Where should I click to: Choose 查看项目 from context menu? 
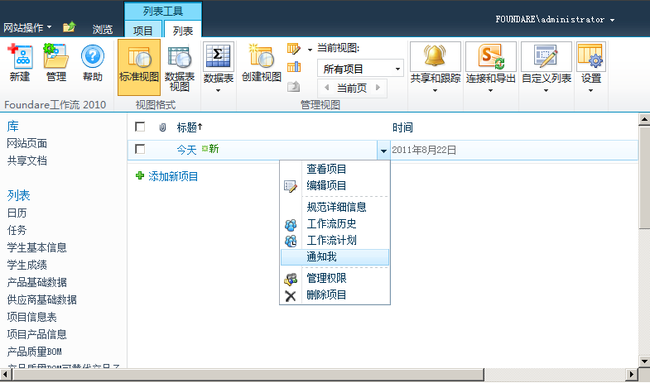click(326, 169)
